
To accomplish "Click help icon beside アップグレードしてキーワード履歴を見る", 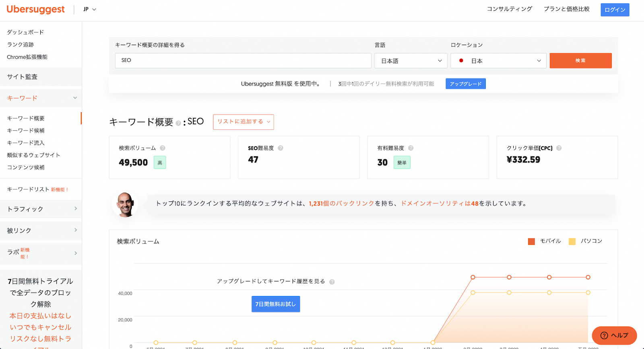I will click(332, 282).
